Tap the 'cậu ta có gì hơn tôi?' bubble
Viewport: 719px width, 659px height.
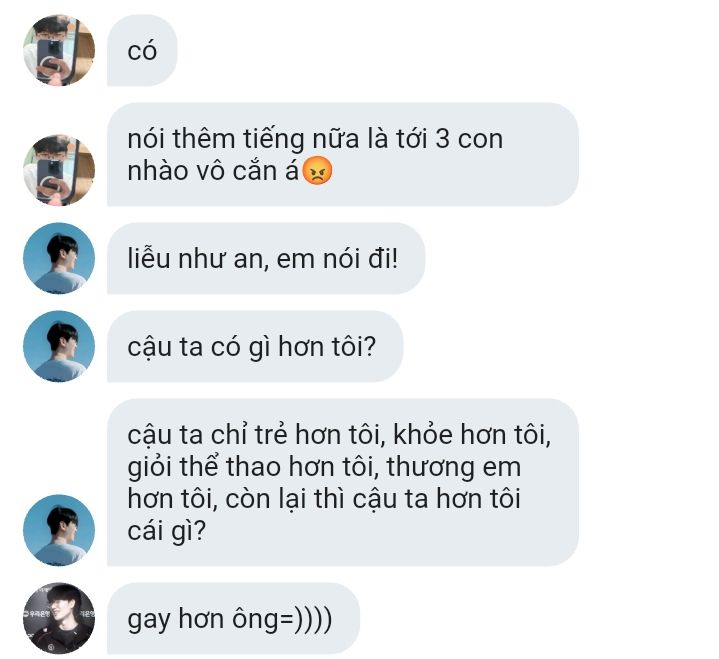(x=255, y=346)
